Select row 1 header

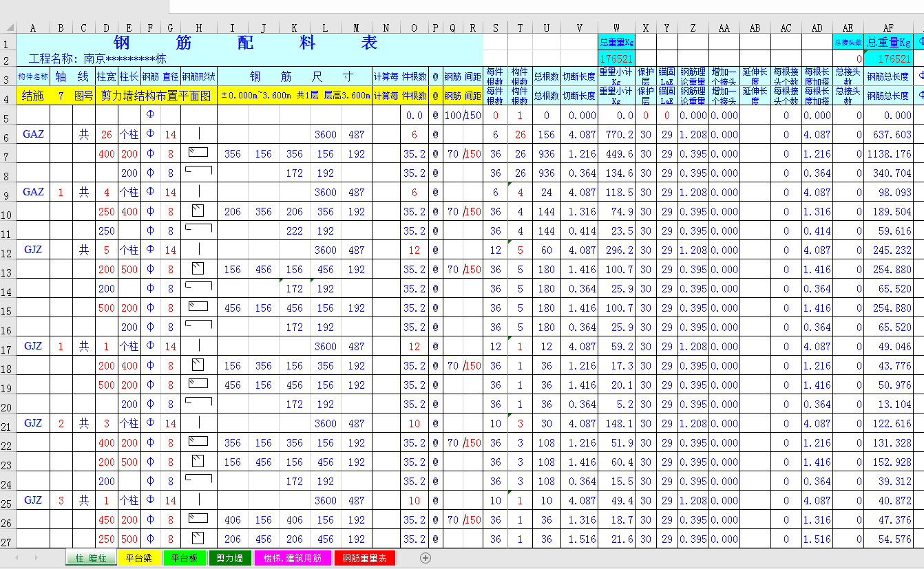[7, 43]
